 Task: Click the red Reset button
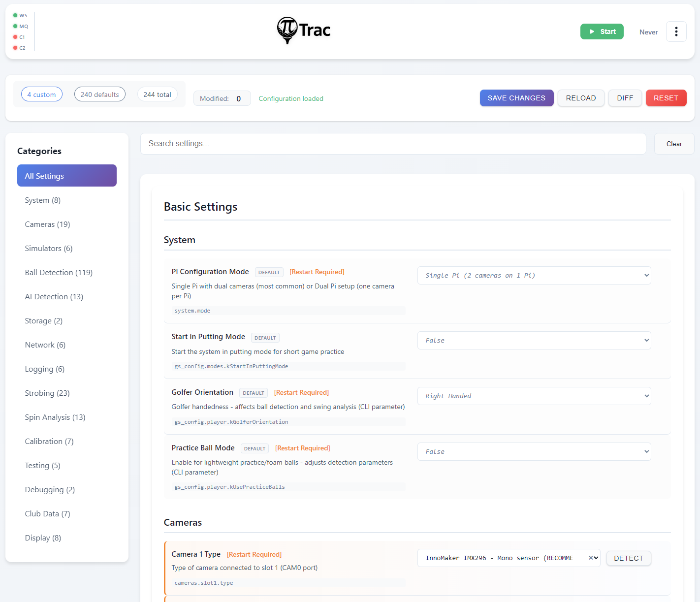666,98
